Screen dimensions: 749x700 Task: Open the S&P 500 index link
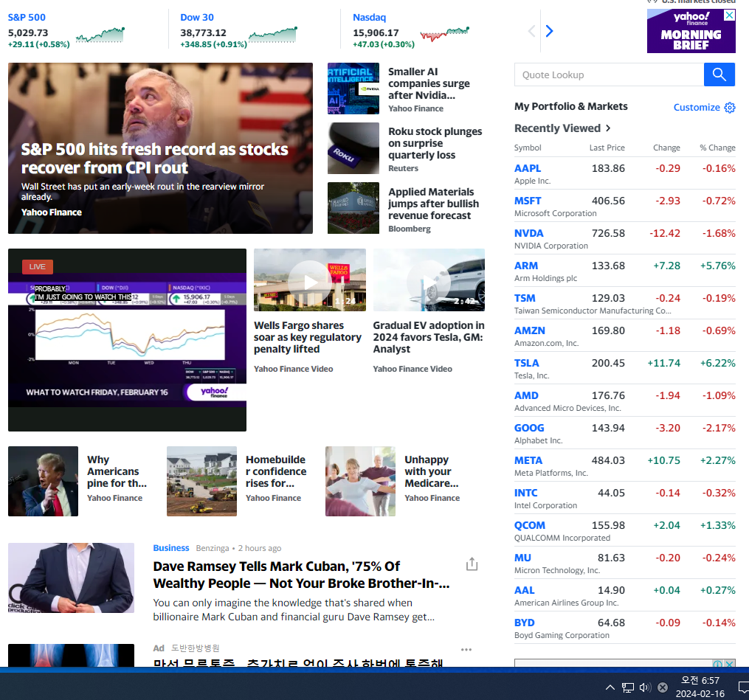coord(27,17)
